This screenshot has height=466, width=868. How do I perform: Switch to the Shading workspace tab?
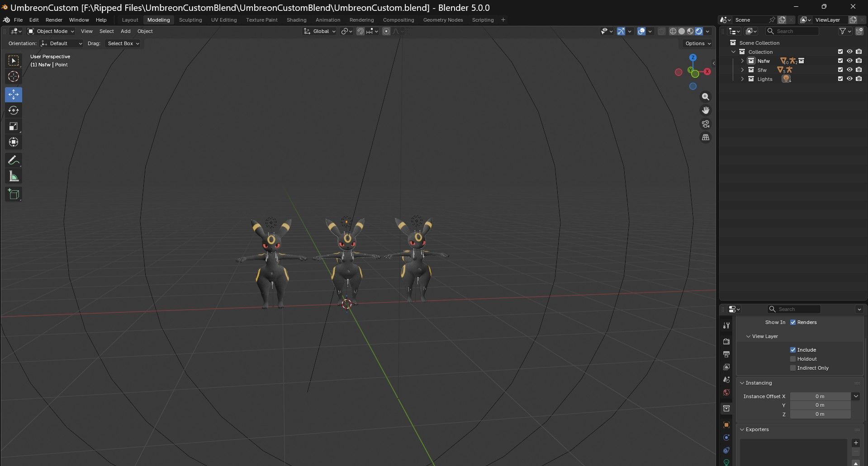tap(296, 20)
